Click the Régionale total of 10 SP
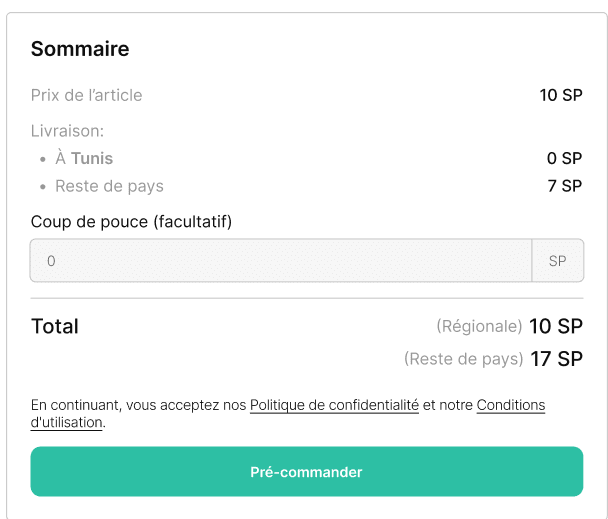This screenshot has width=608, height=519. pos(556,326)
